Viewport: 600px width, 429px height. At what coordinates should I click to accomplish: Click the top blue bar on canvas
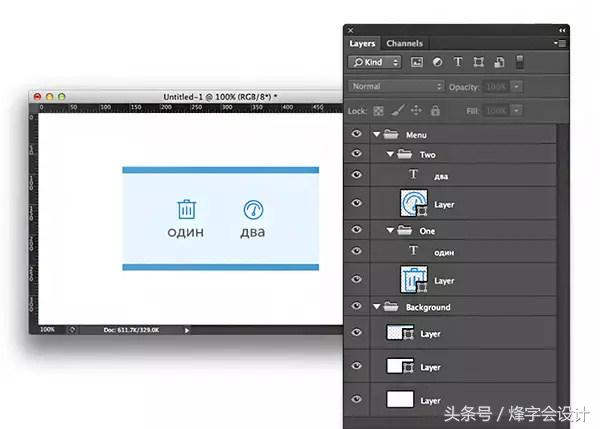click(x=220, y=170)
